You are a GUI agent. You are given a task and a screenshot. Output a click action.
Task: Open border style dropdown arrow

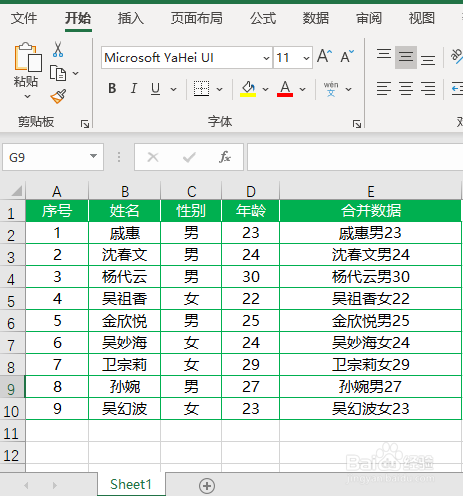(219, 89)
